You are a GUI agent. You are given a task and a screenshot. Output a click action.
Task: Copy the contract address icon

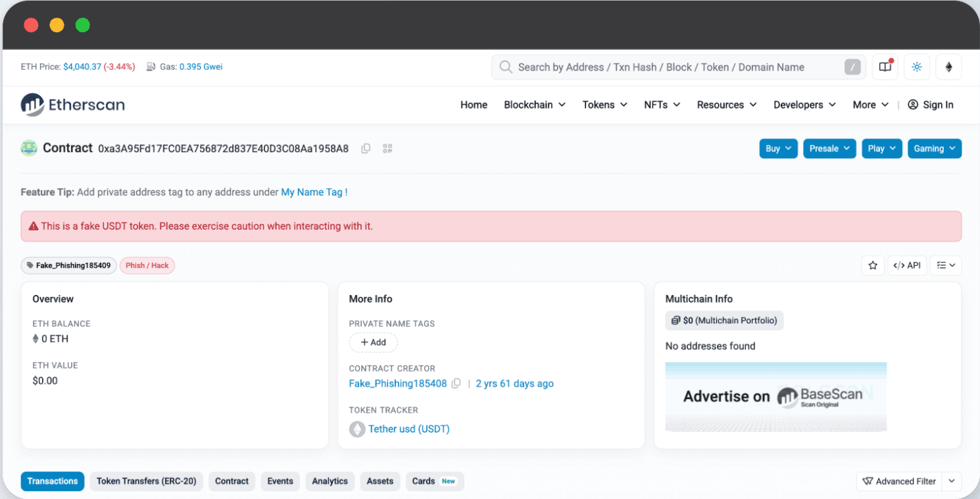point(366,149)
